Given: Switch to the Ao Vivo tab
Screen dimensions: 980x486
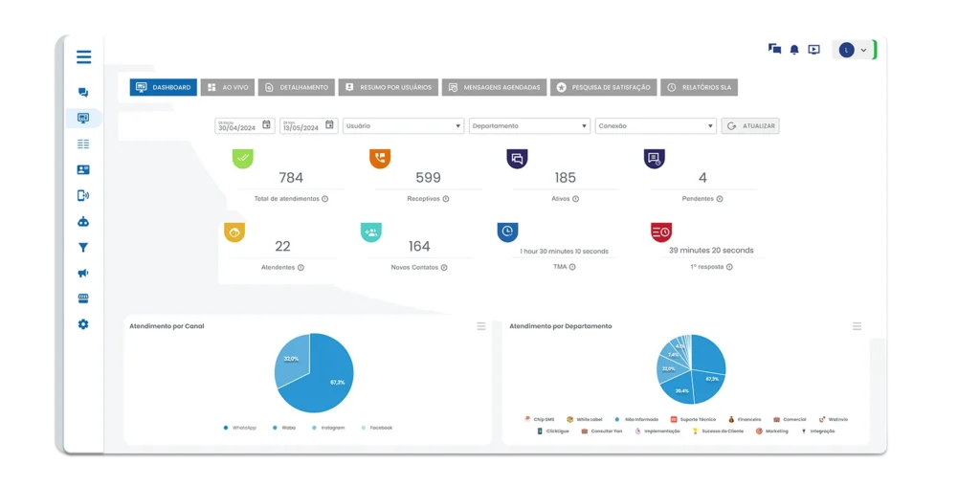Looking at the screenshot, I should point(228,87).
